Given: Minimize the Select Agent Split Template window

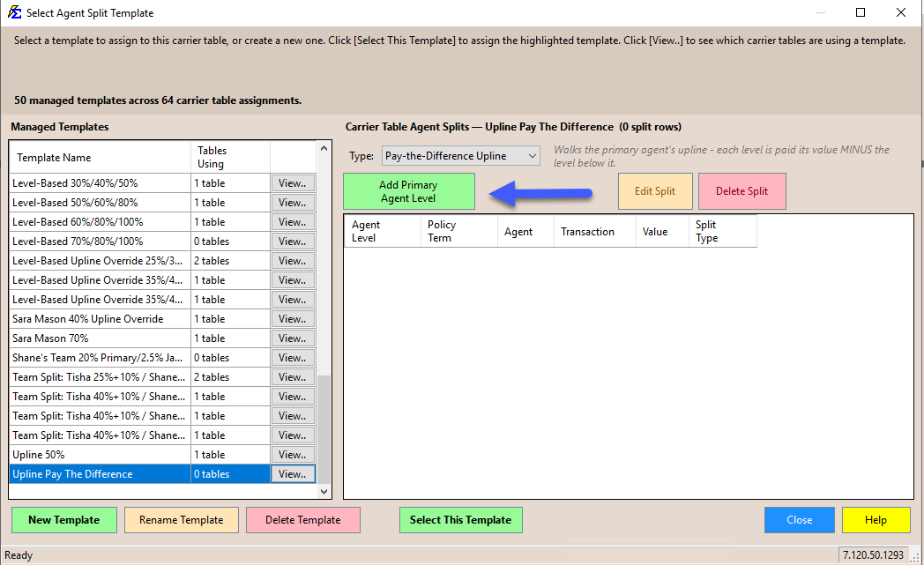Looking at the screenshot, I should click(820, 12).
